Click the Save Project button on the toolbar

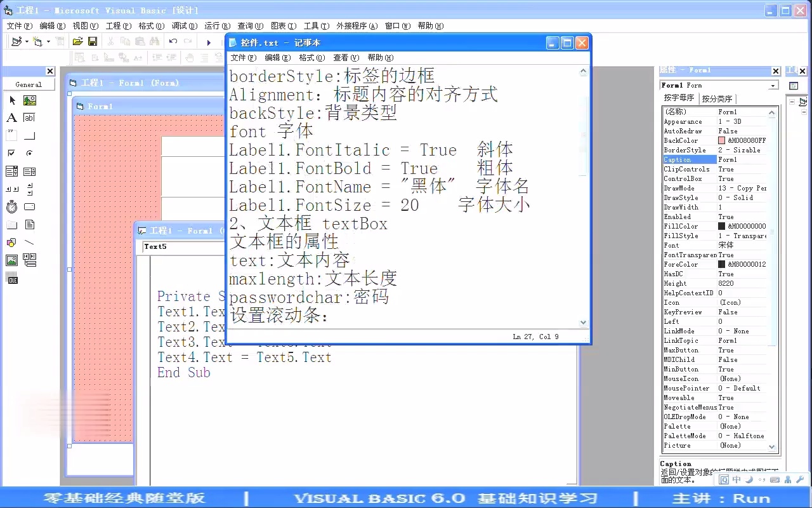[92, 41]
